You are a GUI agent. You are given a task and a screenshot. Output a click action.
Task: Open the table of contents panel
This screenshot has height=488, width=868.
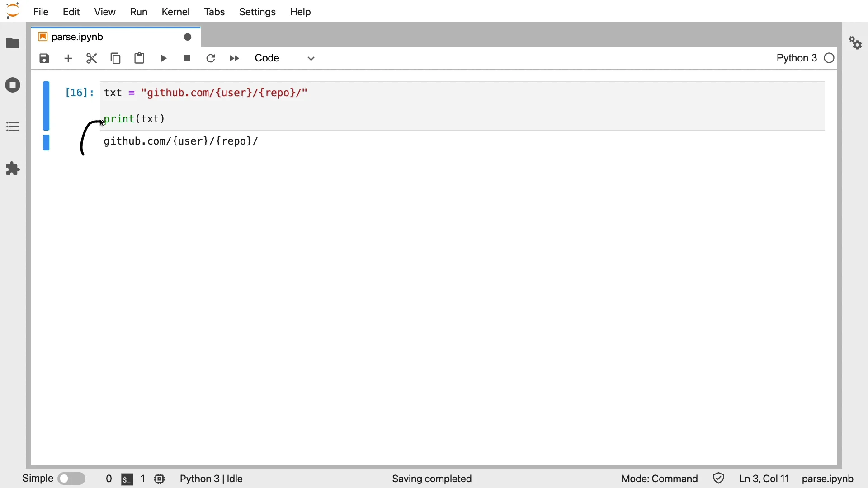click(x=13, y=127)
